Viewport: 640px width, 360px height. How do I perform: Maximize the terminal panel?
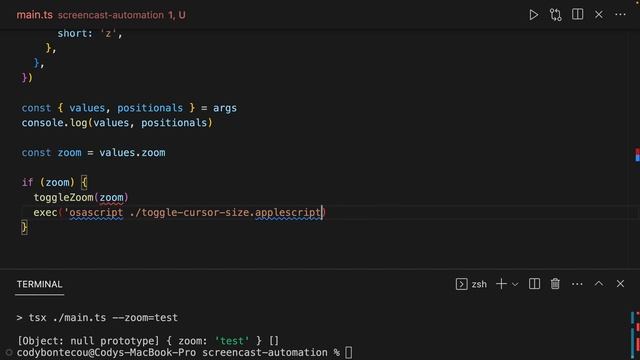(599, 284)
